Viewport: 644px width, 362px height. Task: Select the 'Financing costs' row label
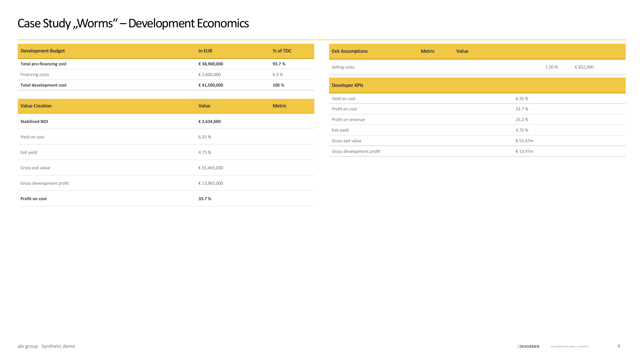click(x=35, y=75)
